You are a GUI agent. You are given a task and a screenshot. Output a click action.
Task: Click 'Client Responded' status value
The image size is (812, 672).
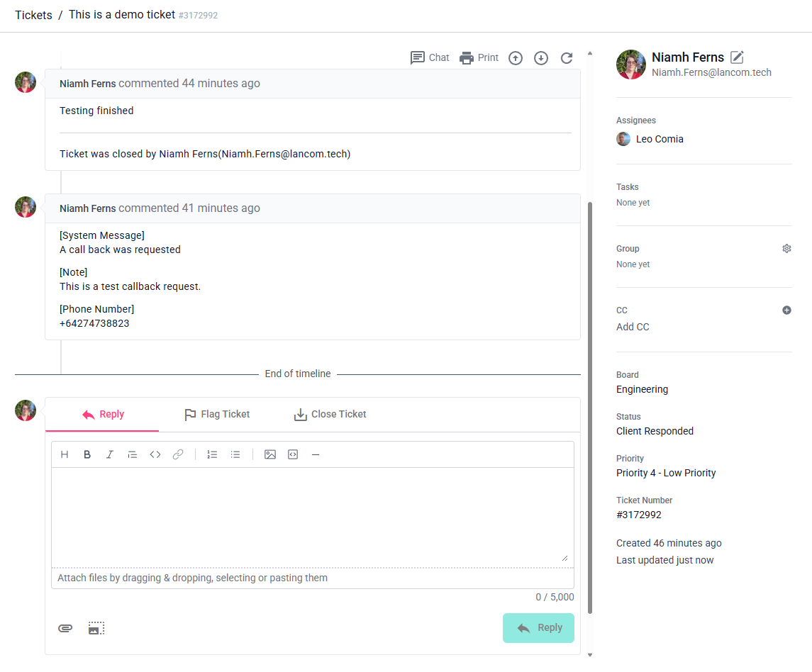click(x=655, y=431)
